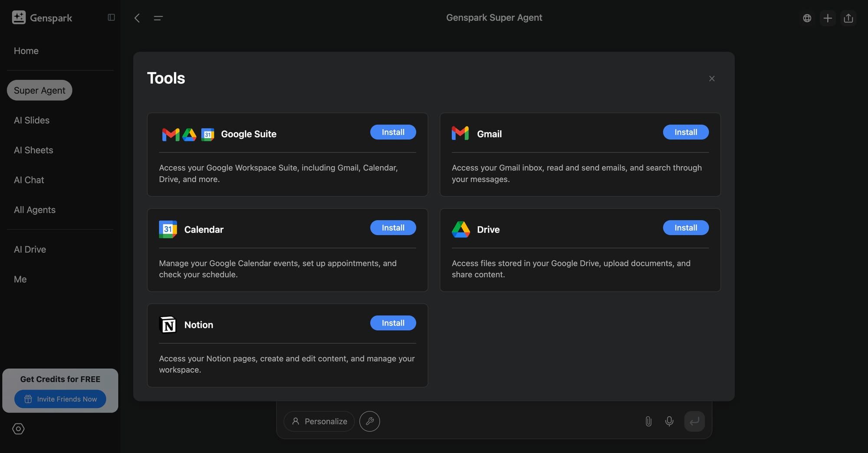Click the share icon at top right
The image size is (868, 453).
848,18
